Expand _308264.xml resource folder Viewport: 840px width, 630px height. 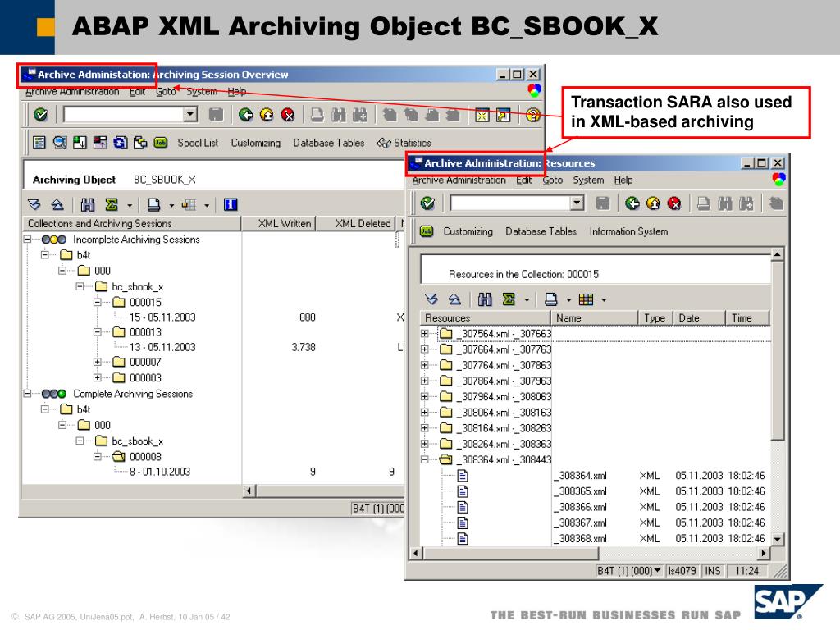click(425, 444)
